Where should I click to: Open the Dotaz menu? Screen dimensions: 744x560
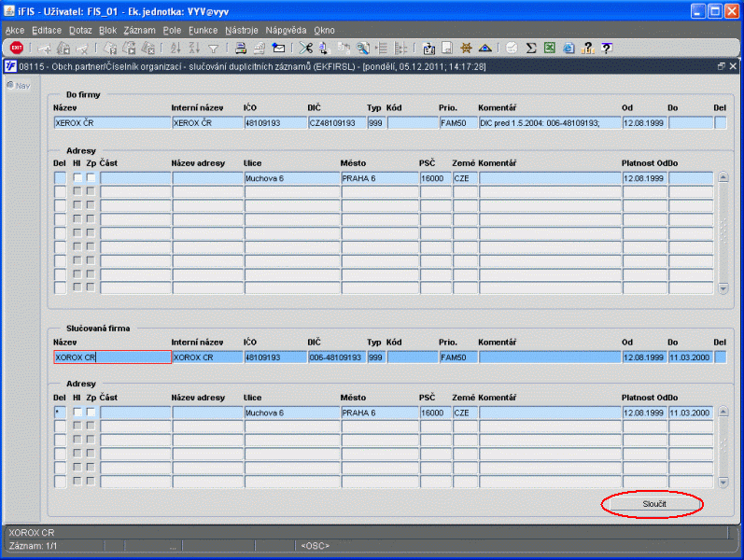(x=80, y=31)
